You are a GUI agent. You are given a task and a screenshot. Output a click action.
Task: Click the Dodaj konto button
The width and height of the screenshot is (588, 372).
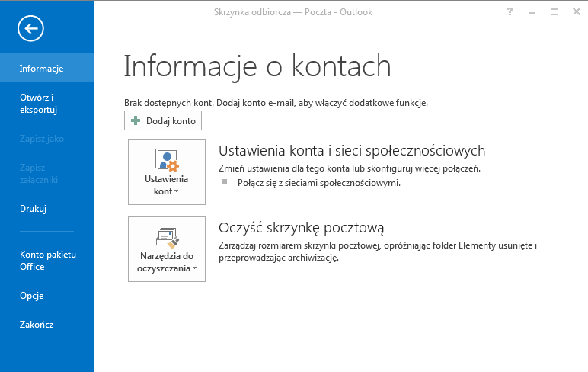[x=163, y=120]
